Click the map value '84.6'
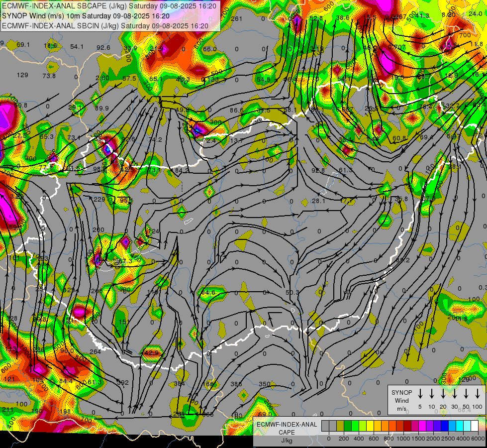 click(x=208, y=293)
